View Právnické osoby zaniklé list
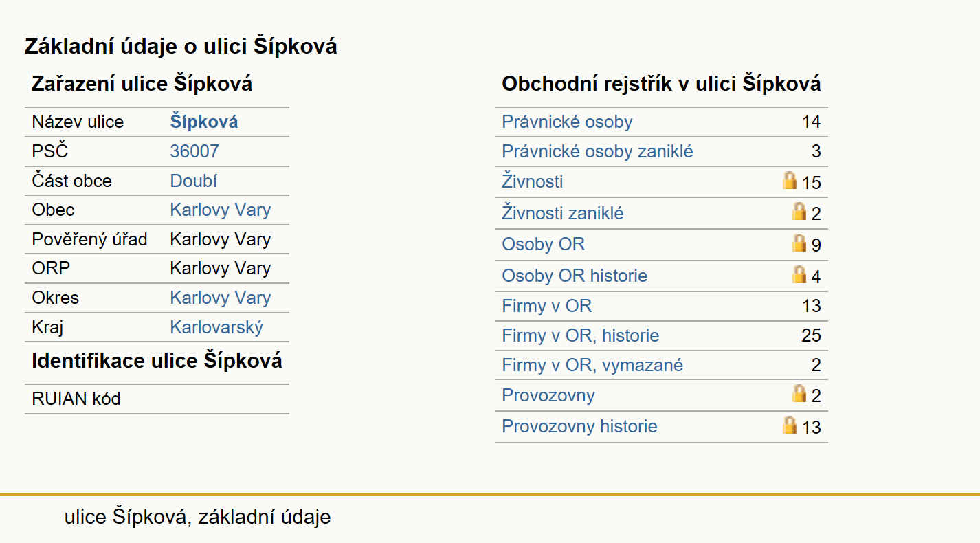Screen dimensions: 980x543 597,151
